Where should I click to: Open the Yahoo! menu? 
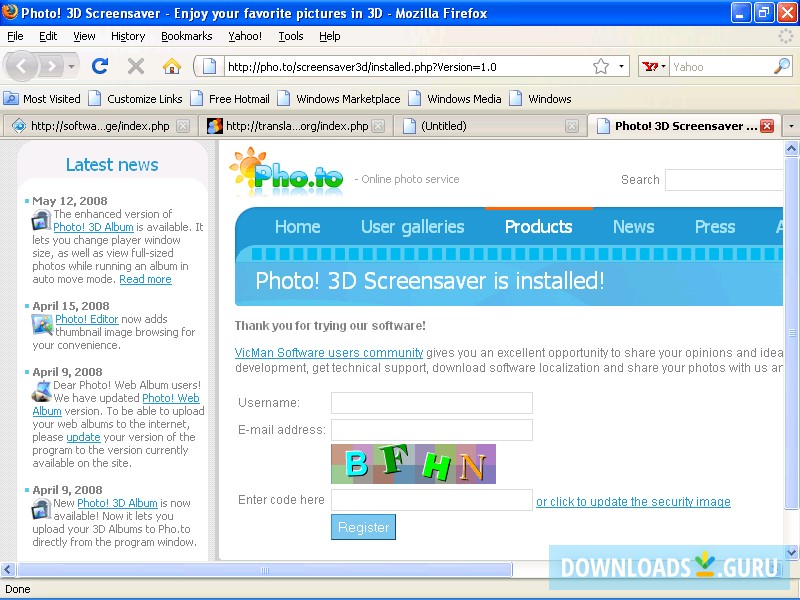click(245, 36)
